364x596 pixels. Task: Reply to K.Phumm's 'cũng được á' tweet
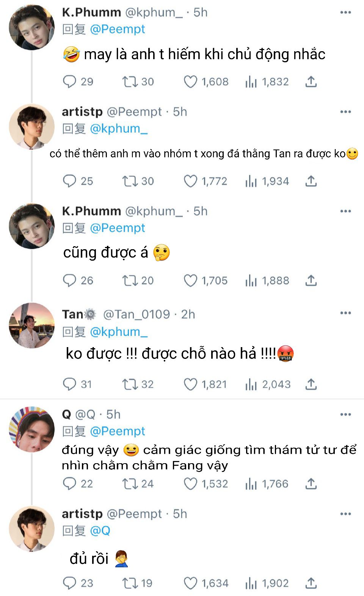point(69,280)
